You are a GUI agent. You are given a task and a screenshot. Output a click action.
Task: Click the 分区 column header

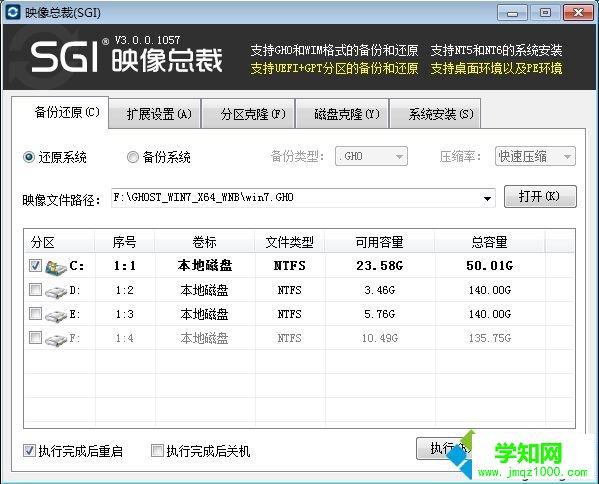click(x=60, y=242)
